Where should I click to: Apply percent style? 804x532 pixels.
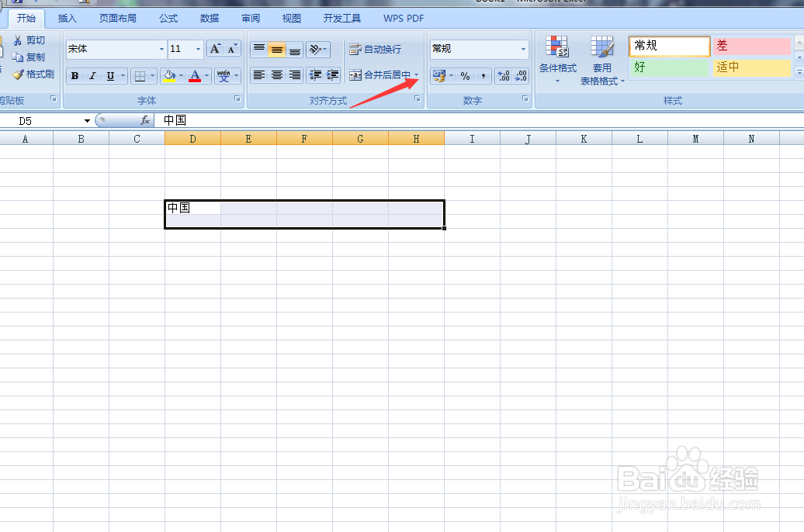[x=465, y=76]
